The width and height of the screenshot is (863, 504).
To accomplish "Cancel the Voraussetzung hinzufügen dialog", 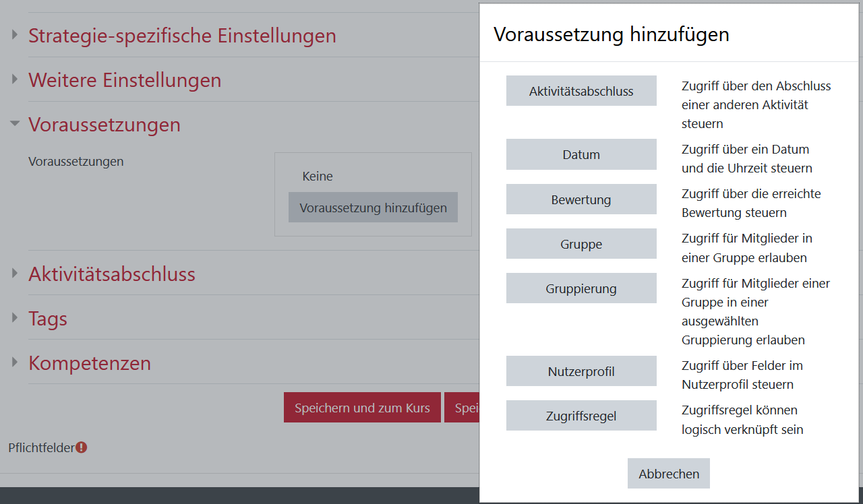I will pos(668,473).
